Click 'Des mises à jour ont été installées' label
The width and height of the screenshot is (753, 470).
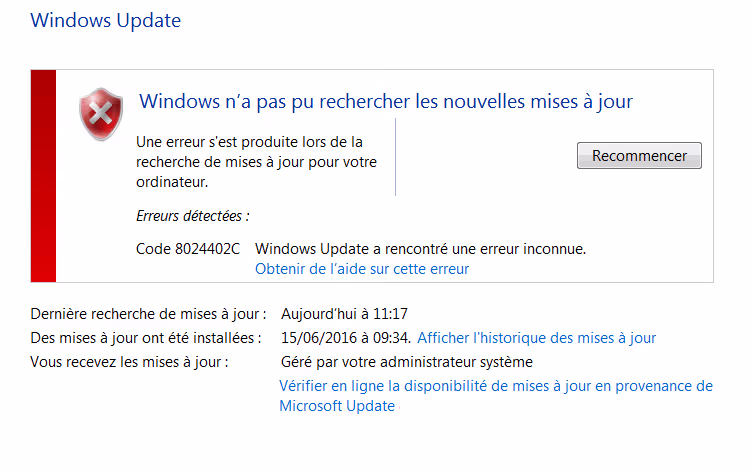pyautogui.click(x=146, y=338)
